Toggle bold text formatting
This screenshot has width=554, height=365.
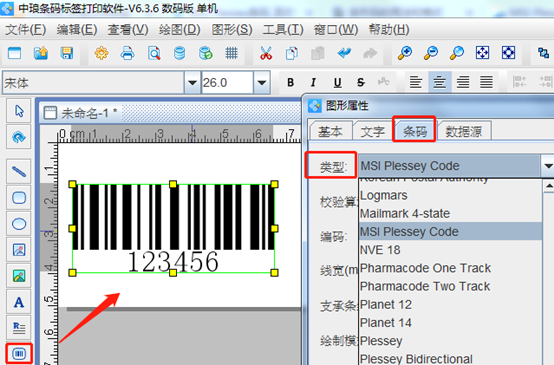[290, 82]
